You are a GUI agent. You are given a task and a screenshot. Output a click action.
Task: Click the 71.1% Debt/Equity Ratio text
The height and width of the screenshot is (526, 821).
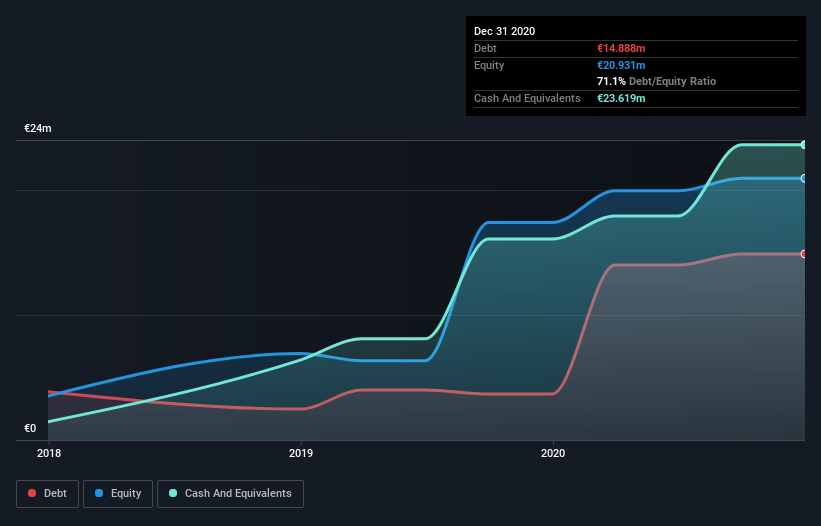coord(656,81)
